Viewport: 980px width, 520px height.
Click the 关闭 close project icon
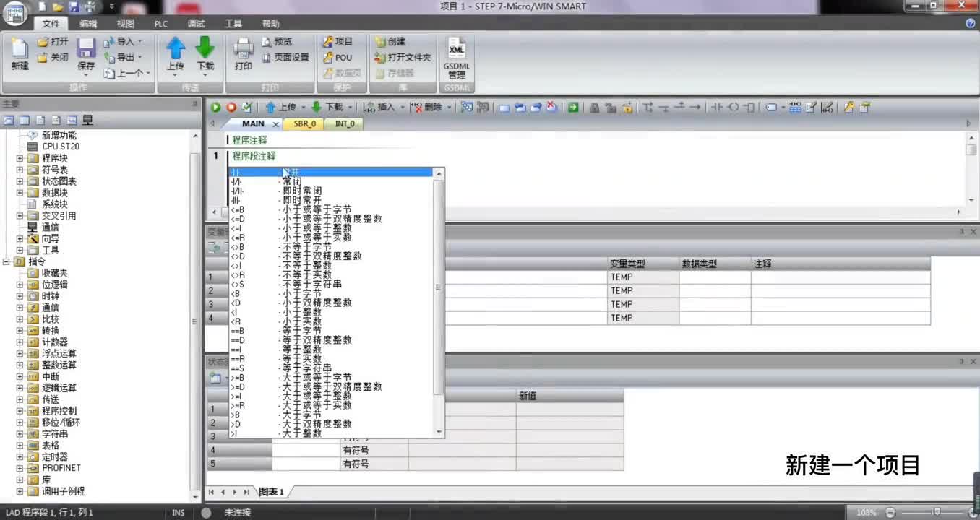coord(43,57)
